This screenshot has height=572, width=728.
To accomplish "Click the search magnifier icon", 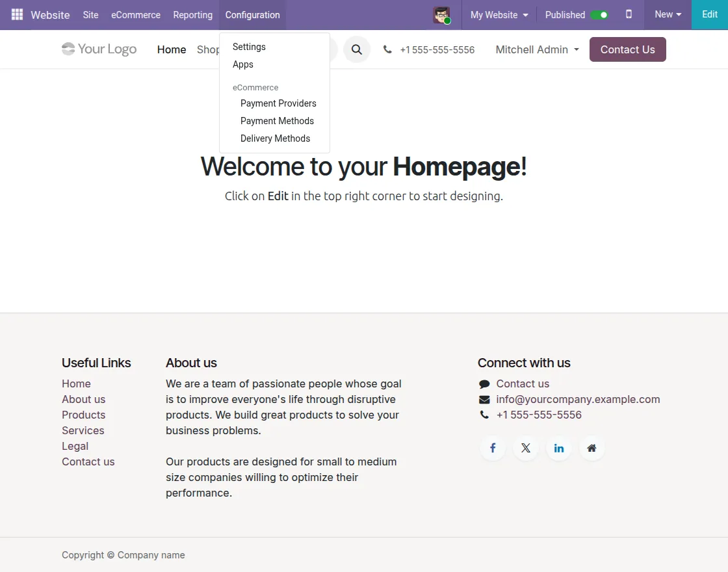I will click(x=357, y=49).
